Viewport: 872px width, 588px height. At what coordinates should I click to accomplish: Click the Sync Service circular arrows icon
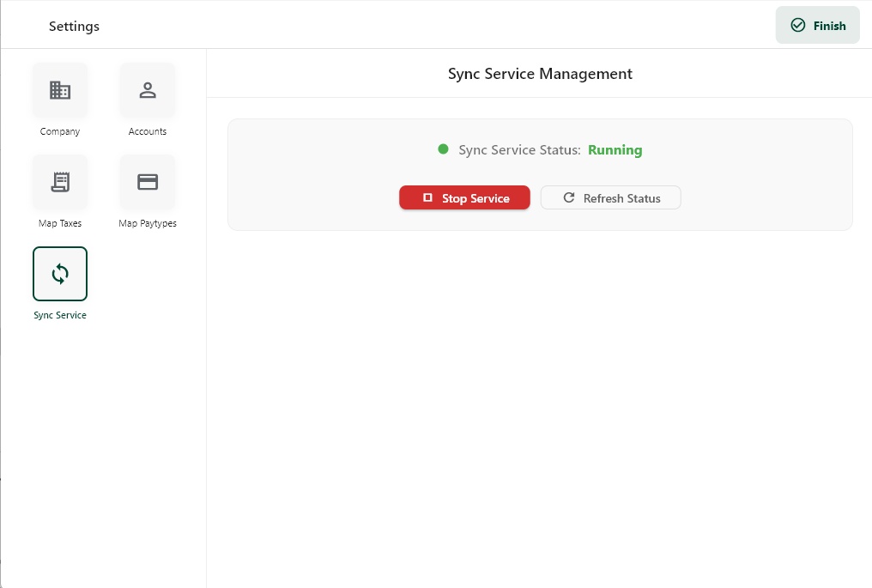60,274
